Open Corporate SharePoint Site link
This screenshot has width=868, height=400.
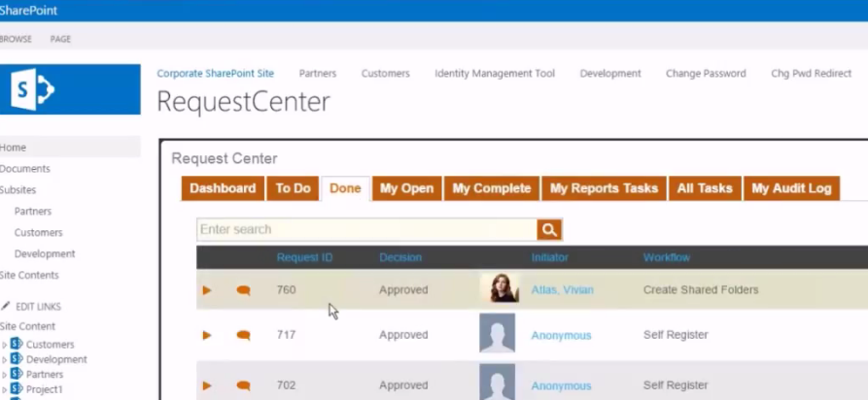point(216,74)
